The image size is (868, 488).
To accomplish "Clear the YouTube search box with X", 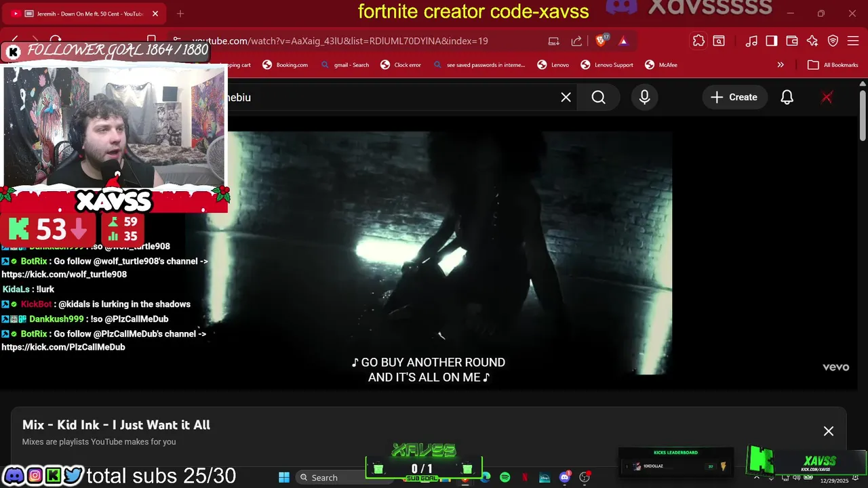I will click(x=566, y=98).
